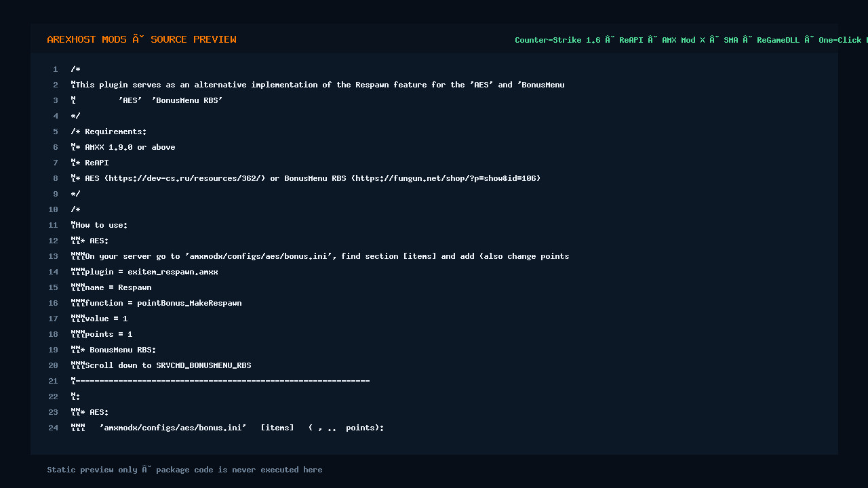Viewport: 868px width, 488px height.
Task: Click line number 1 in the gutter
Action: (56, 69)
